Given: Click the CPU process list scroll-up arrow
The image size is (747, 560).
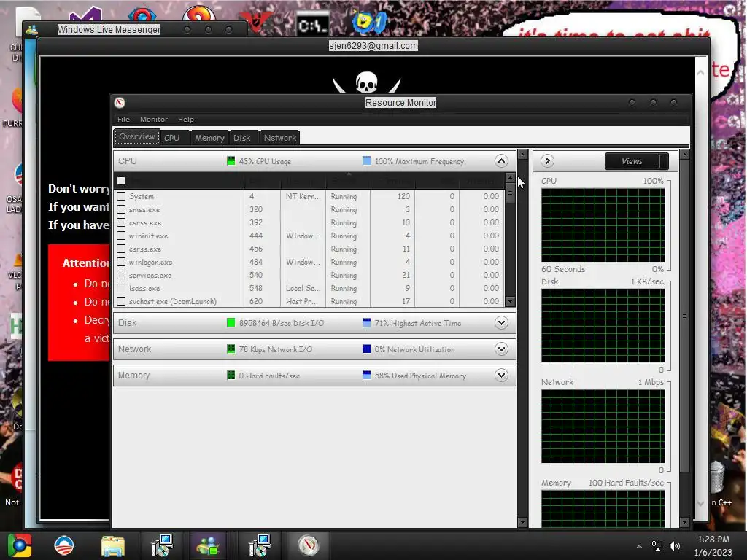Looking at the screenshot, I should point(510,178).
